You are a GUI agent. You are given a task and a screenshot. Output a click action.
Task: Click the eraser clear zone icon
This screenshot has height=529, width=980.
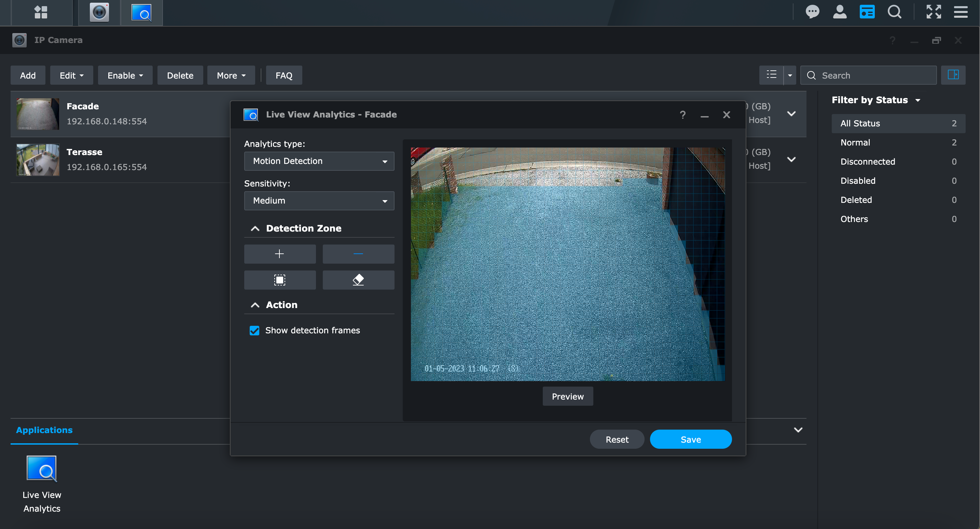coord(358,280)
